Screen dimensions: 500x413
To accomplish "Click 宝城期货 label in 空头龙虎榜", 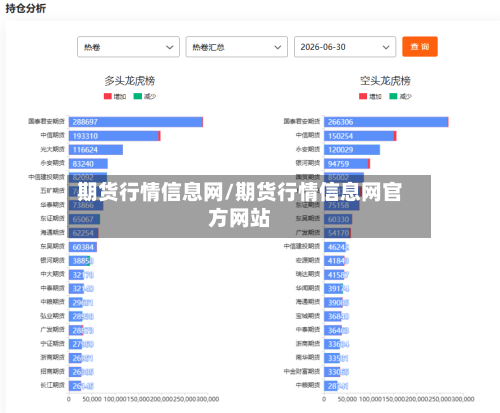I will pos(308,316).
